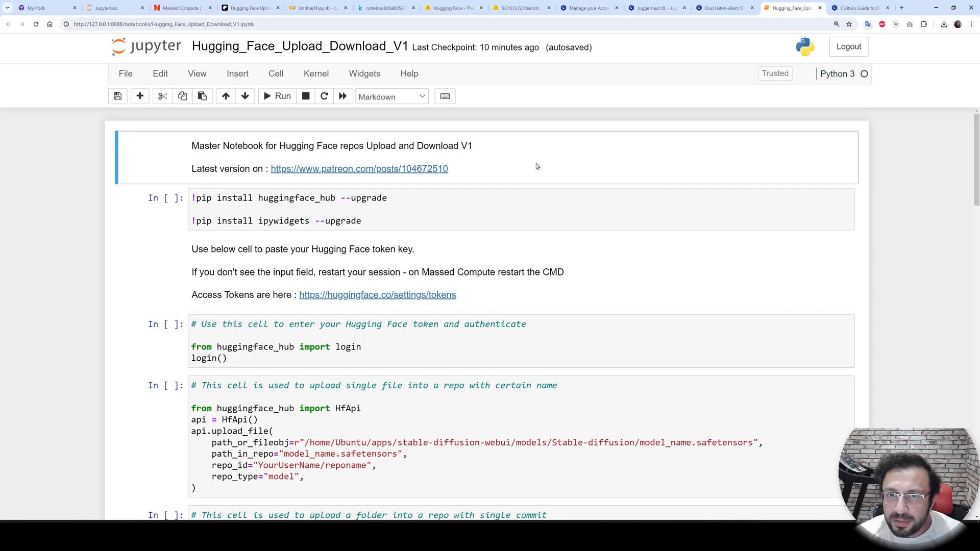Cut selected cells with scissors icon
The height and width of the screenshot is (551, 980).
click(162, 96)
